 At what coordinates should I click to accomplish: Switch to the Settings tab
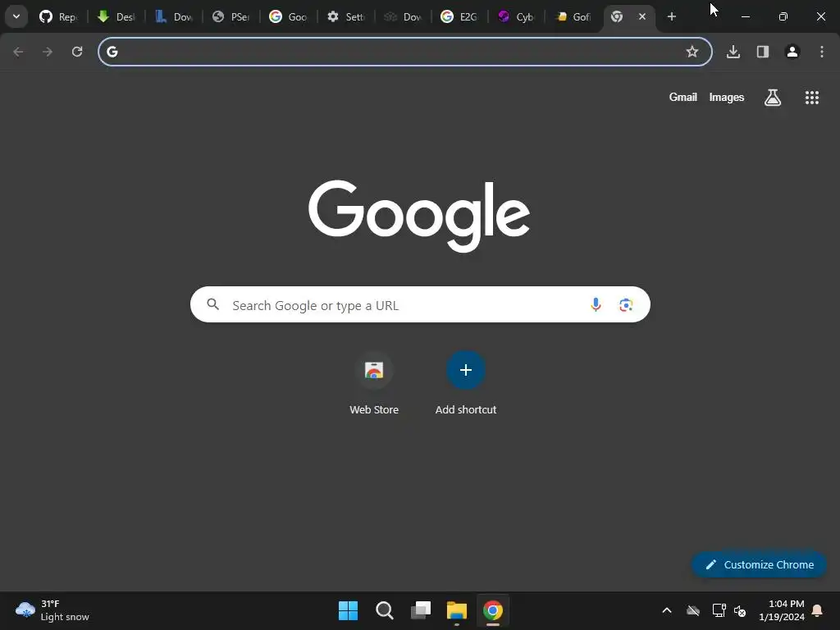pyautogui.click(x=345, y=16)
